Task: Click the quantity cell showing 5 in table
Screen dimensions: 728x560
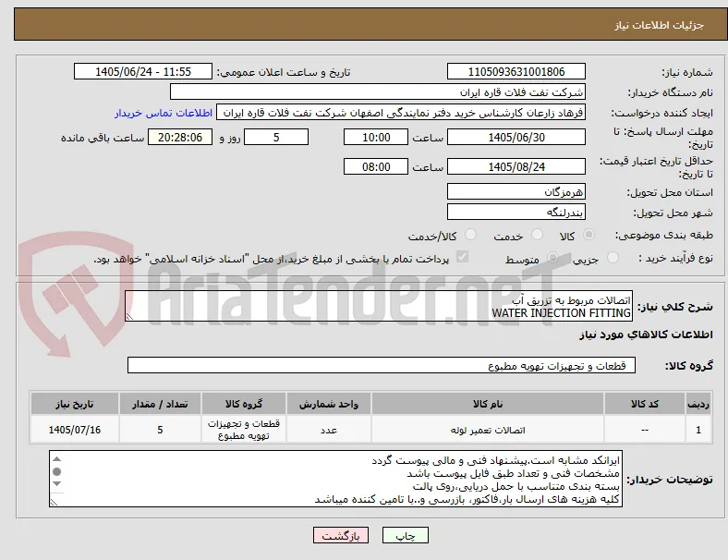Action: coord(160,430)
